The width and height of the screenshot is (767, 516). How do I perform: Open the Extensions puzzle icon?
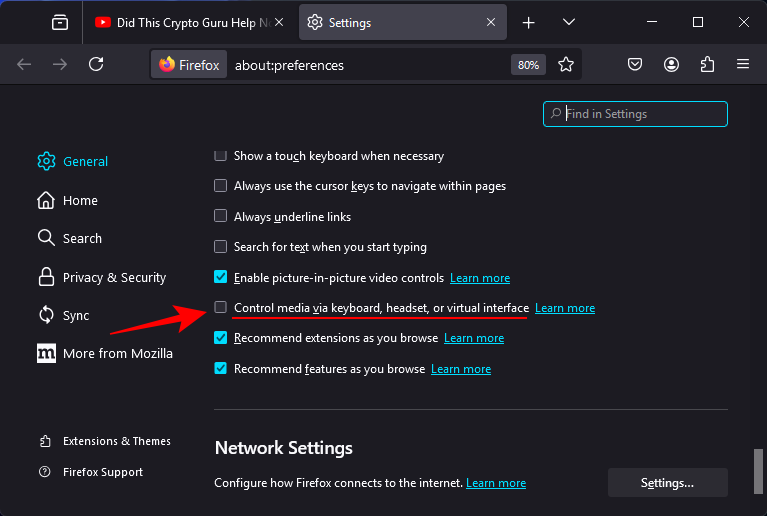707,64
